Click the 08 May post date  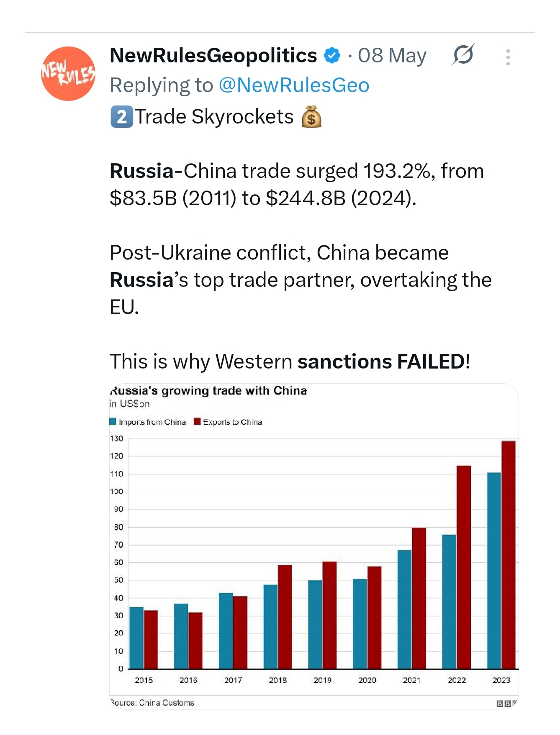pyautogui.click(x=392, y=56)
